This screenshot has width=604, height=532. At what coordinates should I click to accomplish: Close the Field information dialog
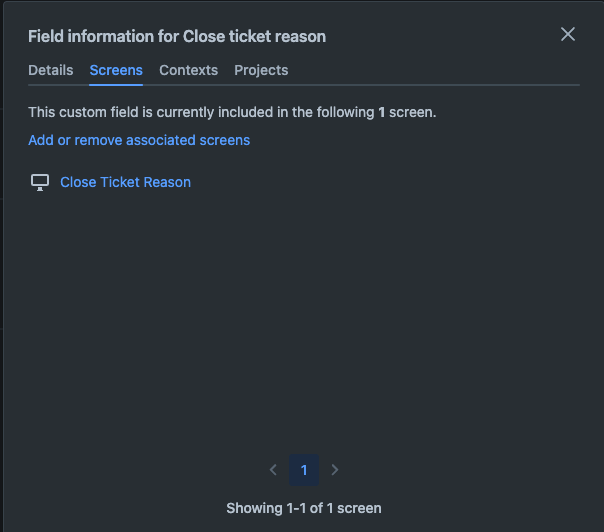pos(568,34)
